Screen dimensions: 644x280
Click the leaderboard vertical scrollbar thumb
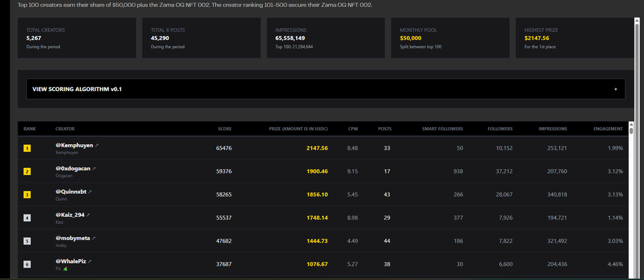(x=631, y=131)
